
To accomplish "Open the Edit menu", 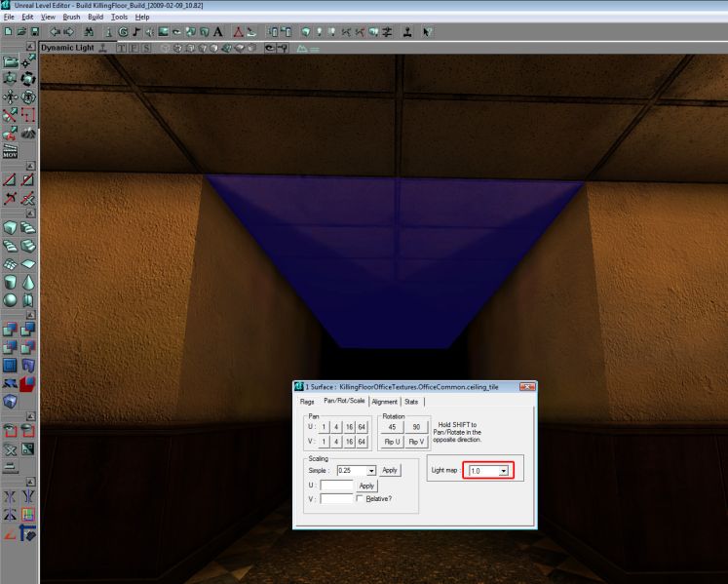I will (27, 17).
